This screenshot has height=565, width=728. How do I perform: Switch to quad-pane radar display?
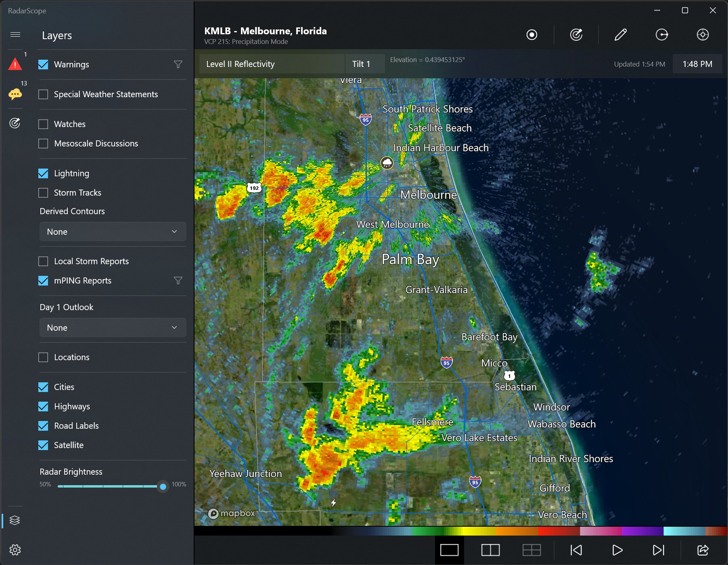point(532,550)
